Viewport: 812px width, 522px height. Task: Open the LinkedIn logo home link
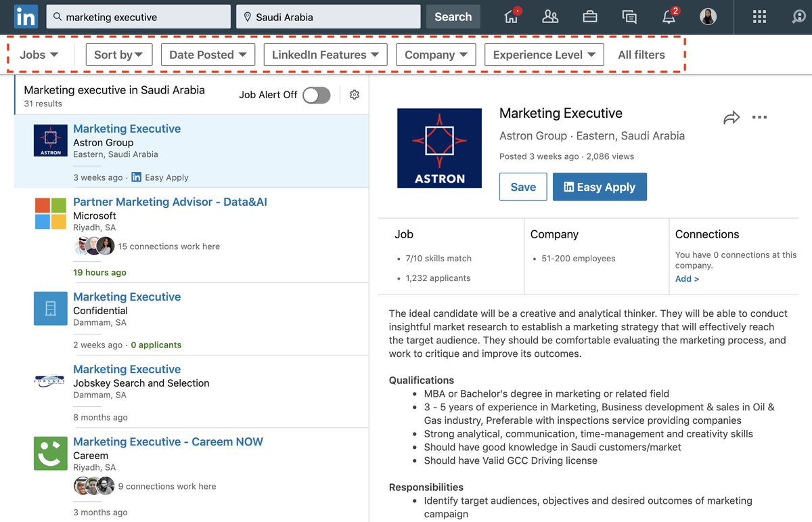(x=26, y=17)
